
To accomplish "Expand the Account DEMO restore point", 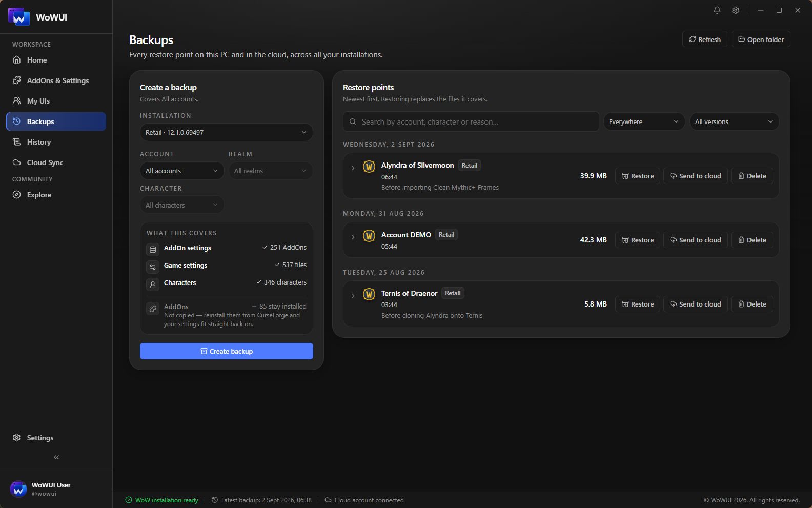I will [x=353, y=237].
